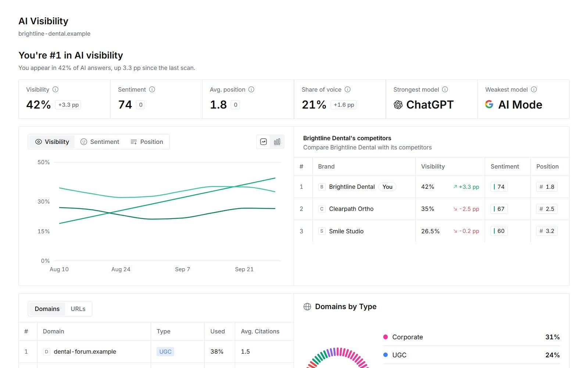Select the Sentiment chart tab
The width and height of the screenshot is (588, 368).
[x=100, y=142]
